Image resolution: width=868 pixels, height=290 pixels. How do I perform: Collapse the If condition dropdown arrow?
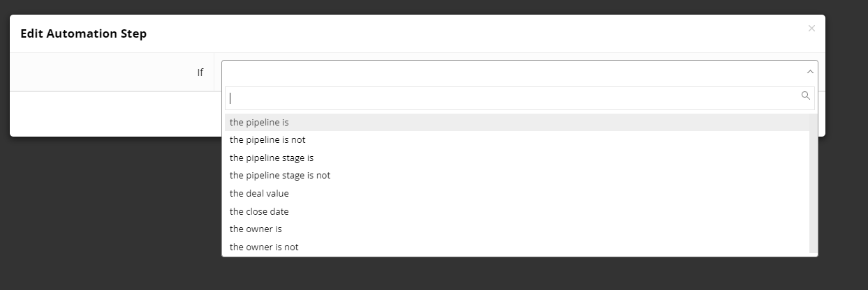(809, 72)
